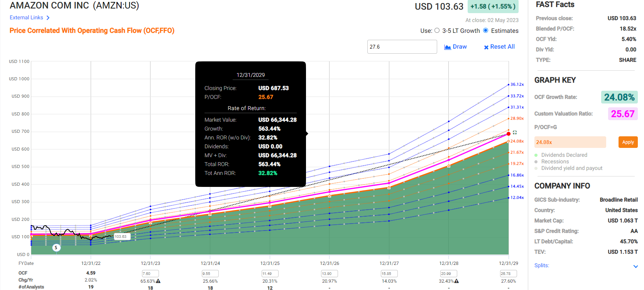644x290 pixels.
Task: Click the +1.58 (+1.55%) price change badge
Action: pos(493,7)
